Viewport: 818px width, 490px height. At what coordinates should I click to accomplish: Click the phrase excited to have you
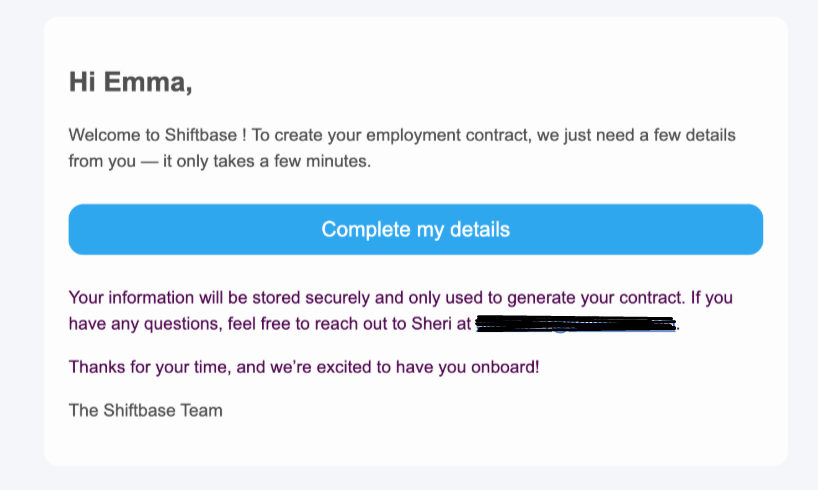pyautogui.click(x=391, y=367)
